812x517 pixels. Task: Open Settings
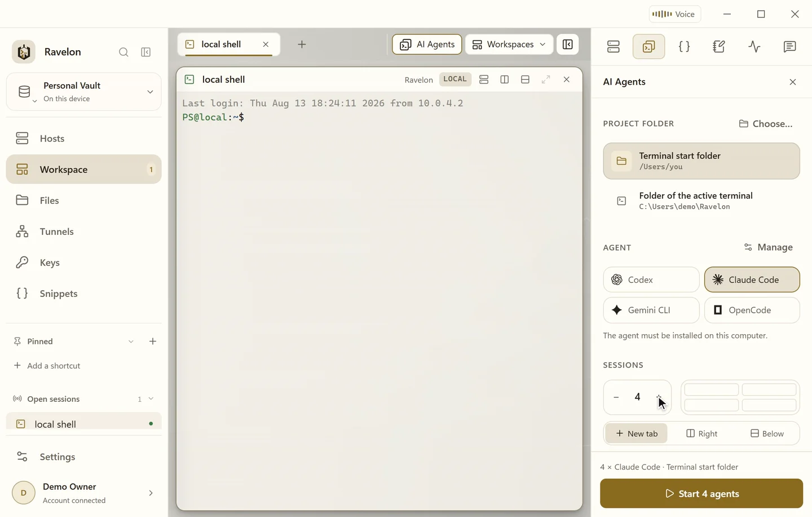tap(83, 457)
